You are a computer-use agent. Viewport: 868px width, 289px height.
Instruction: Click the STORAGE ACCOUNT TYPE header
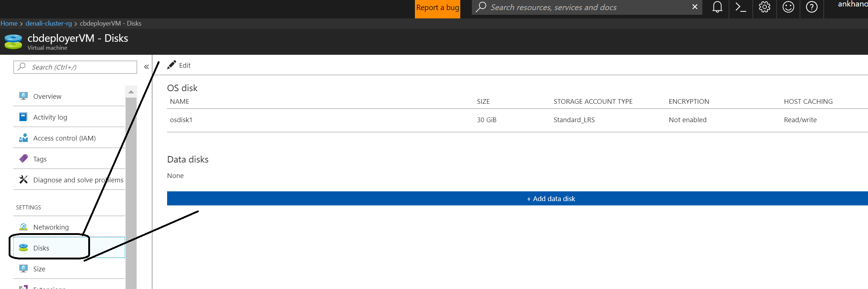[593, 101]
